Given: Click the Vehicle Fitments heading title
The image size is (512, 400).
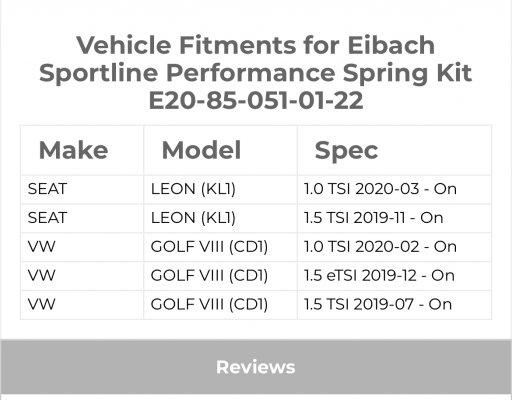Looking at the screenshot, I should tap(256, 72).
